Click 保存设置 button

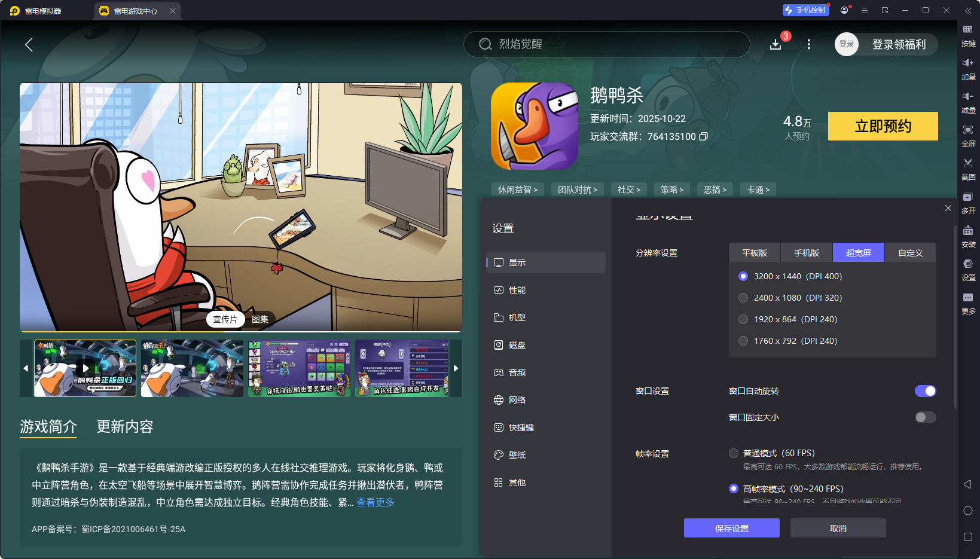(x=732, y=528)
